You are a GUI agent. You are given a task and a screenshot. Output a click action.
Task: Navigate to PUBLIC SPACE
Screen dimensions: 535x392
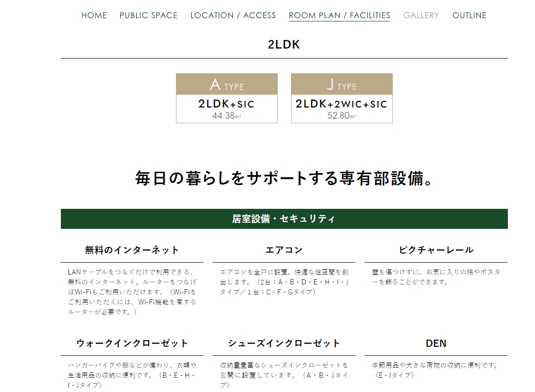click(x=149, y=15)
